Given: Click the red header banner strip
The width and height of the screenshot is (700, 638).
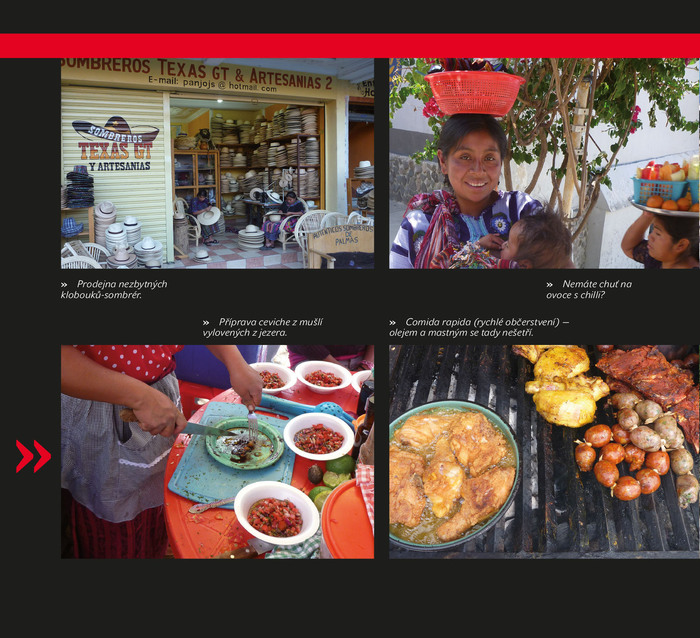Looking at the screenshot, I should 350,46.
